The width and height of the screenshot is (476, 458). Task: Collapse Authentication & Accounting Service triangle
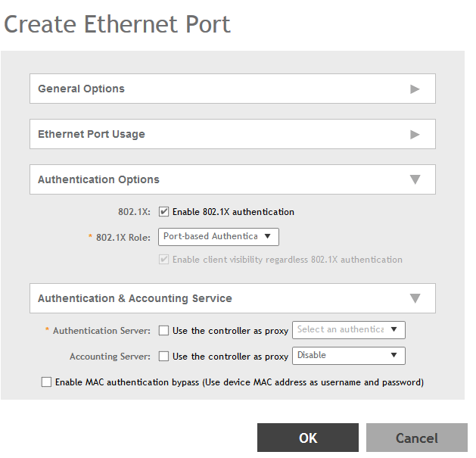(415, 298)
